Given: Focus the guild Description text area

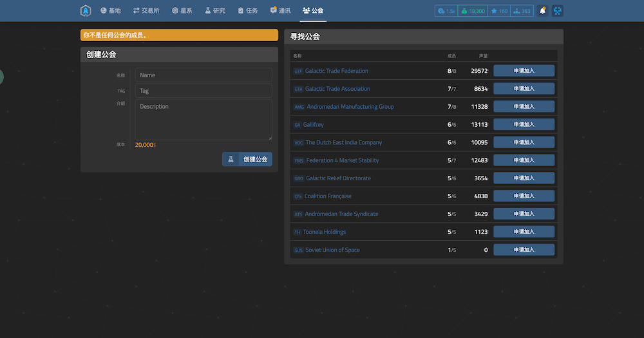Looking at the screenshot, I should tap(204, 119).
